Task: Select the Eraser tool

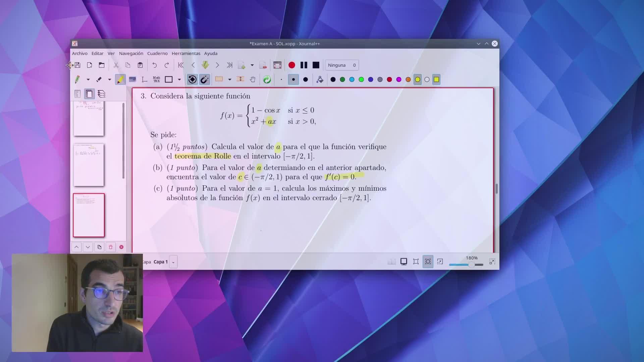Action: [99, 79]
